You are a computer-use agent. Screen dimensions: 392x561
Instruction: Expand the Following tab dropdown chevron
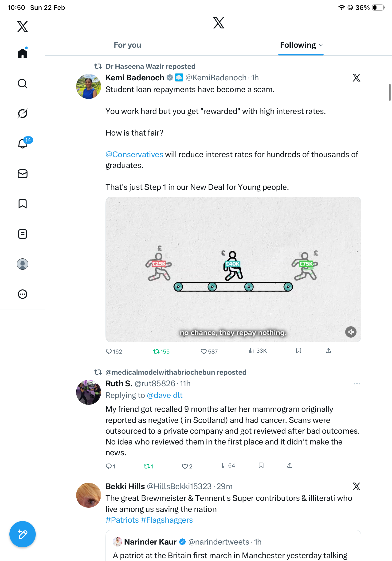click(321, 45)
